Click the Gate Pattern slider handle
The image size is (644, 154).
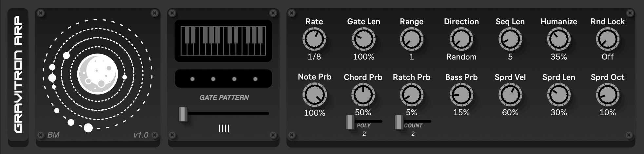pyautogui.click(x=183, y=114)
